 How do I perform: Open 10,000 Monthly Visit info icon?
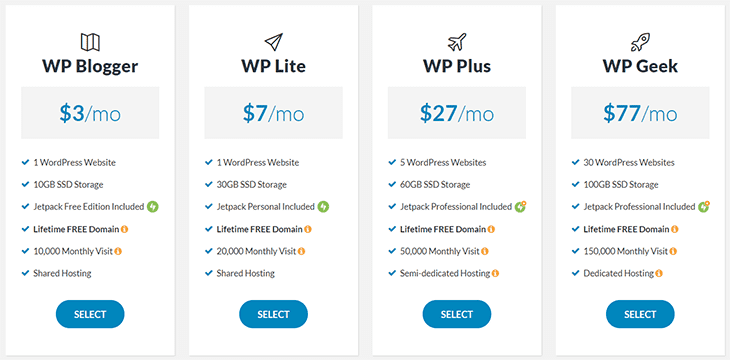118,251
